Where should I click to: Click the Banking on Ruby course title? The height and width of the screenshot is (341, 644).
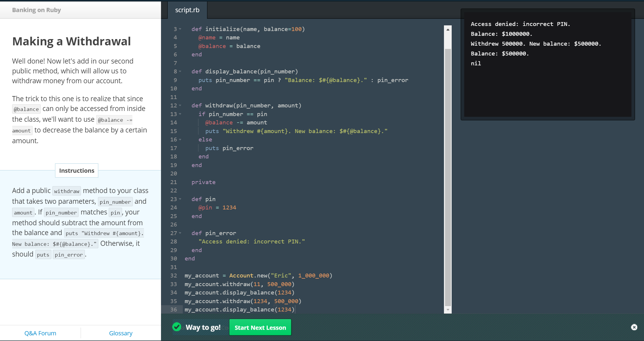pos(36,10)
